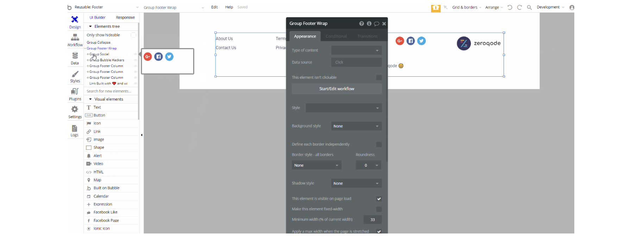Expand Group Bubble Hackers in tree

pyautogui.click(x=88, y=60)
